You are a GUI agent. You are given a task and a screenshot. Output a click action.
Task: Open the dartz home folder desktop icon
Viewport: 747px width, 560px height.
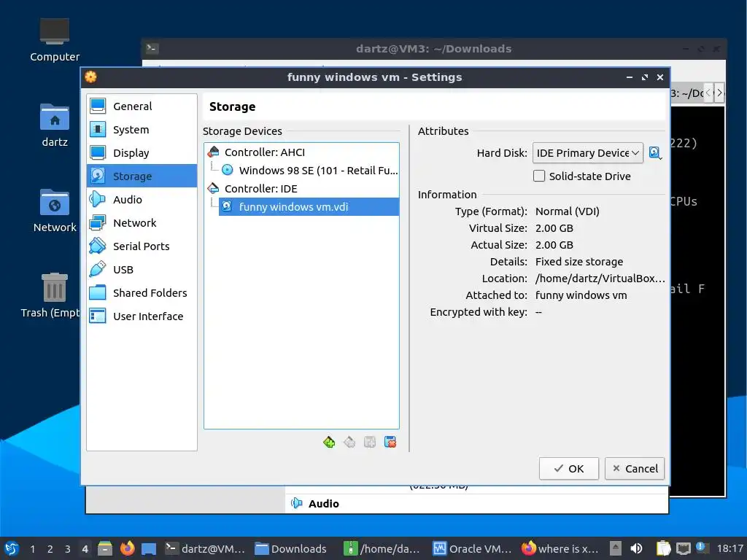click(54, 125)
